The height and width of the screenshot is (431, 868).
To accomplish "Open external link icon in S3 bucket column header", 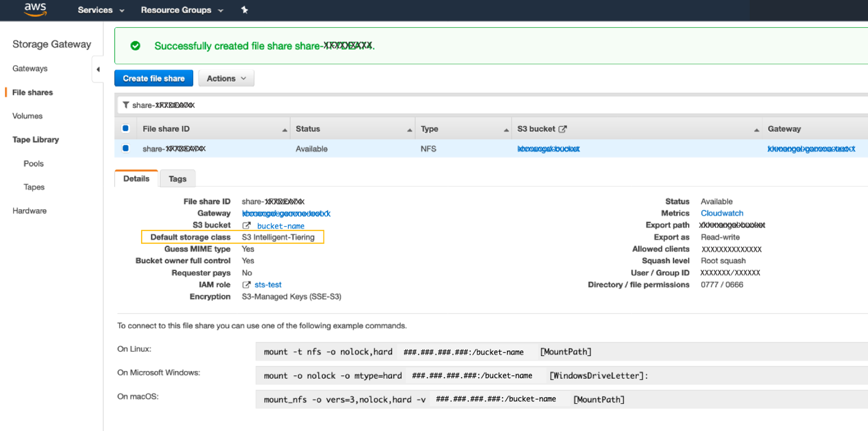I will click(562, 128).
